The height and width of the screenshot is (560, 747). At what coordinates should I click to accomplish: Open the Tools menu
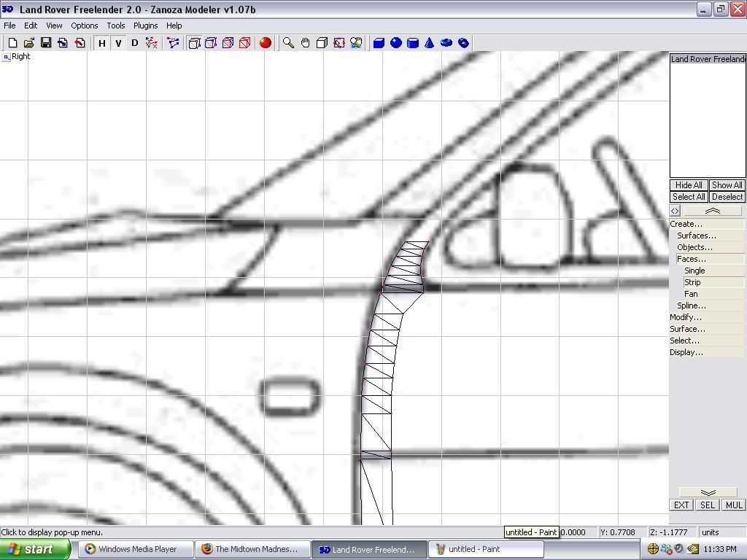pyautogui.click(x=116, y=26)
